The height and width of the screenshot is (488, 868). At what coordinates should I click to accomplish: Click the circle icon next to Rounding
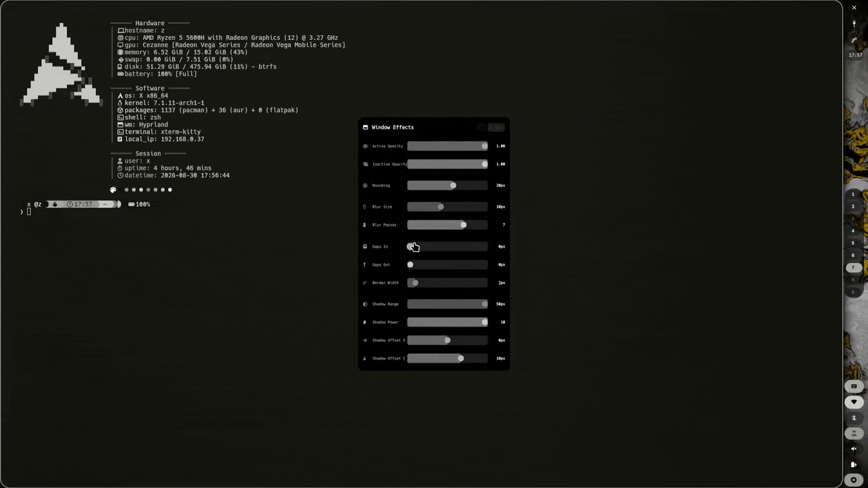[x=366, y=185]
